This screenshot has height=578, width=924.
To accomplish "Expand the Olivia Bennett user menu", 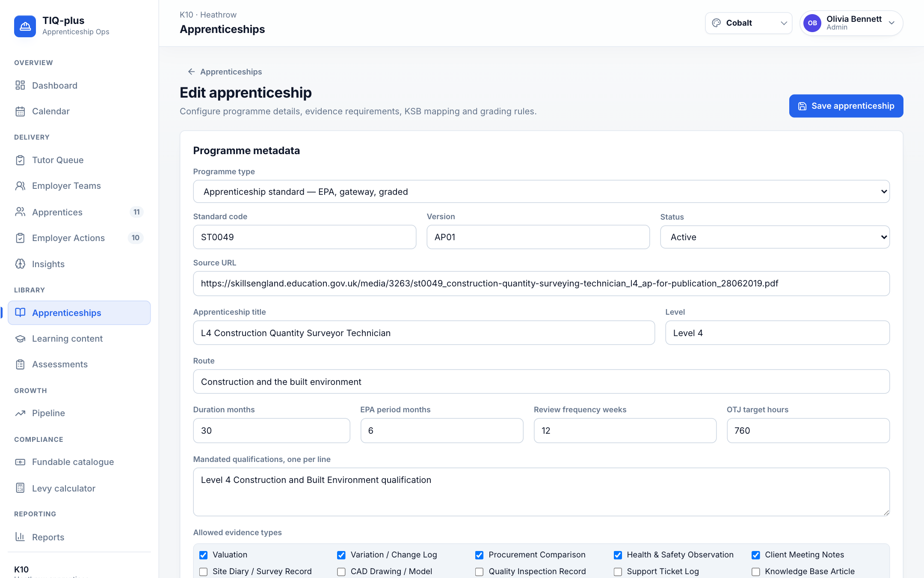I will tap(851, 23).
